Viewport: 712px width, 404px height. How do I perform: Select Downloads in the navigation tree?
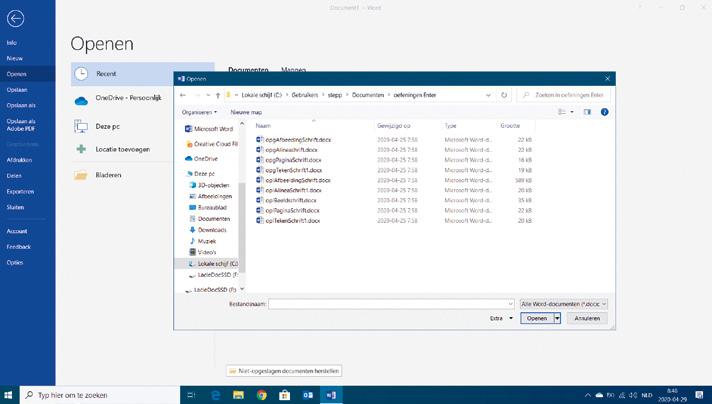coord(208,230)
